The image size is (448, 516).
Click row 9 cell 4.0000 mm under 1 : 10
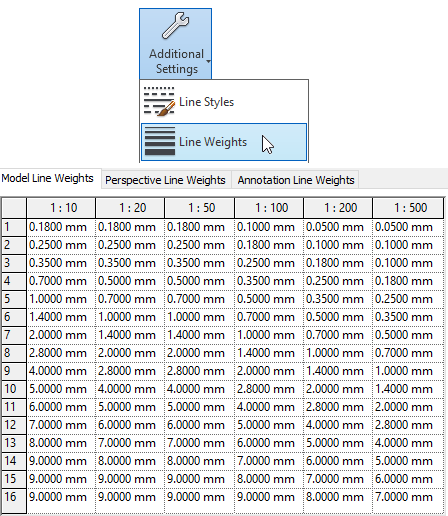[x=61, y=371]
